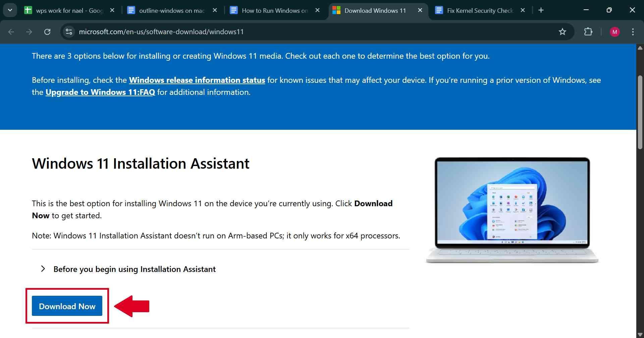644x338 pixels.
Task: Click the Download Now button
Action: coord(67,306)
